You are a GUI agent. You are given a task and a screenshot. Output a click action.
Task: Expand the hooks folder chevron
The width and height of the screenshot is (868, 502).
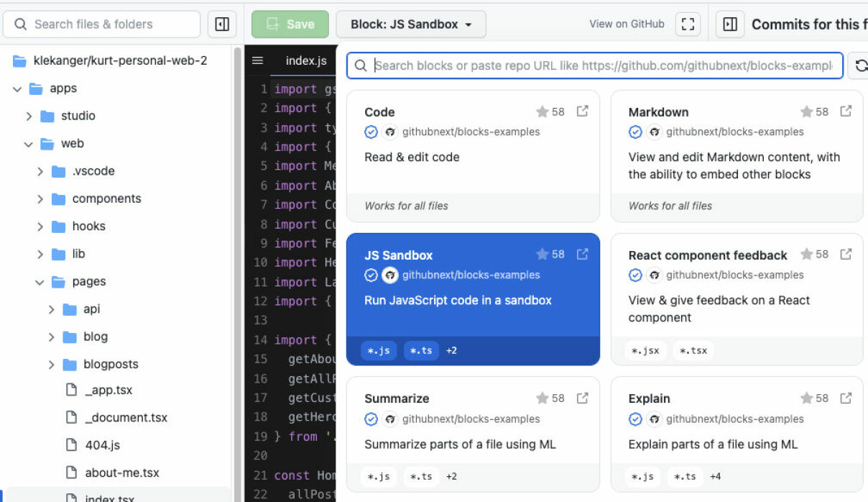40,227
